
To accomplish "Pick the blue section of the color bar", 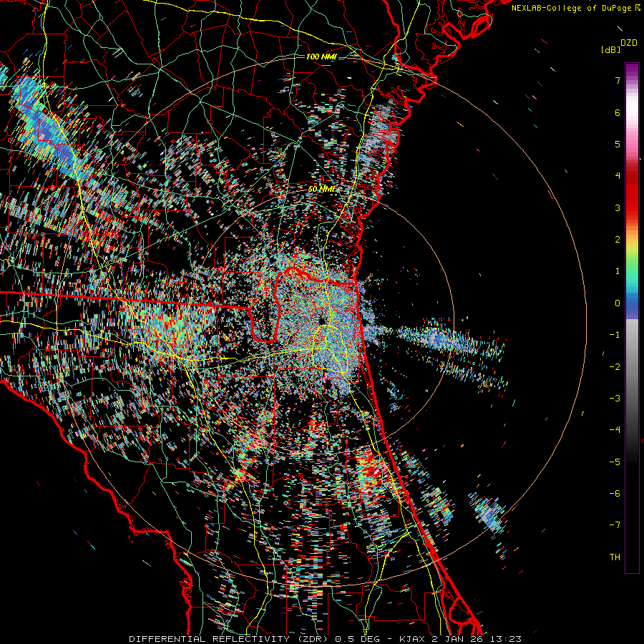I will 632,306.
